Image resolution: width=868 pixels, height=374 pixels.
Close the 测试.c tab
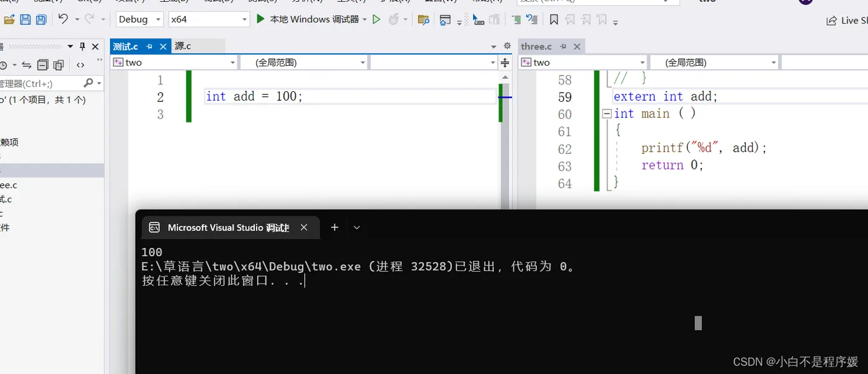point(164,47)
